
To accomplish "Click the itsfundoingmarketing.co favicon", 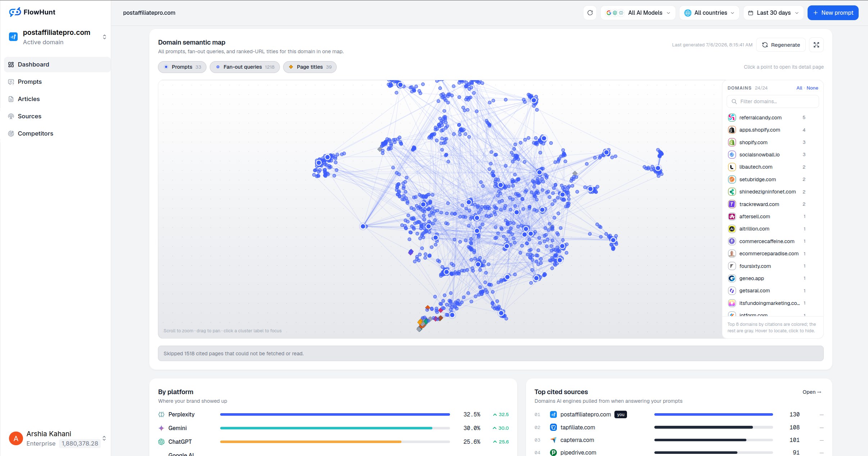I will point(732,303).
